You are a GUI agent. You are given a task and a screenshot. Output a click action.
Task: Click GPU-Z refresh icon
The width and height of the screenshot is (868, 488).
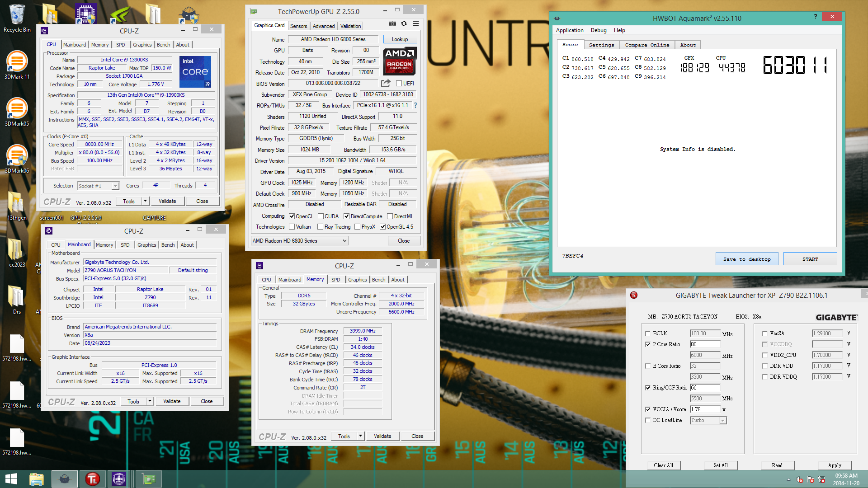404,23
